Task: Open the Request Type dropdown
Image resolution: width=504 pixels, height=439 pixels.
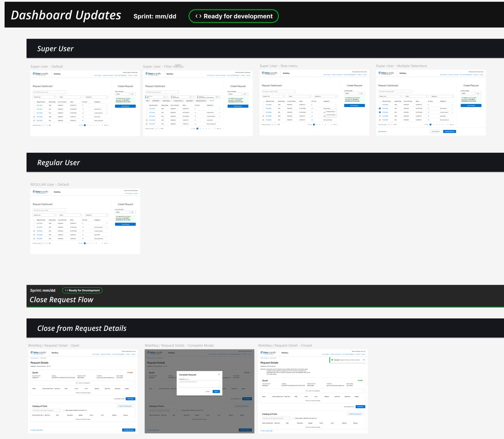Action: click(x=44, y=97)
